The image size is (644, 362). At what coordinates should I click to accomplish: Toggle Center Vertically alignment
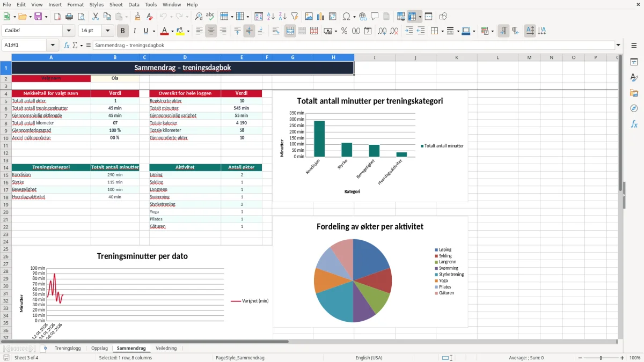click(x=249, y=31)
